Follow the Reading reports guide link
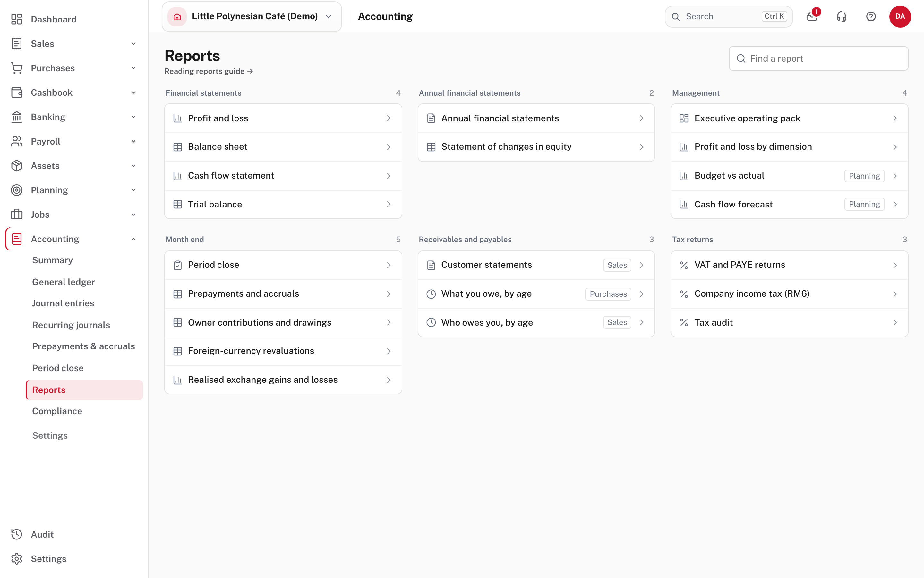Screen dimensions: 924x578 (209, 71)
